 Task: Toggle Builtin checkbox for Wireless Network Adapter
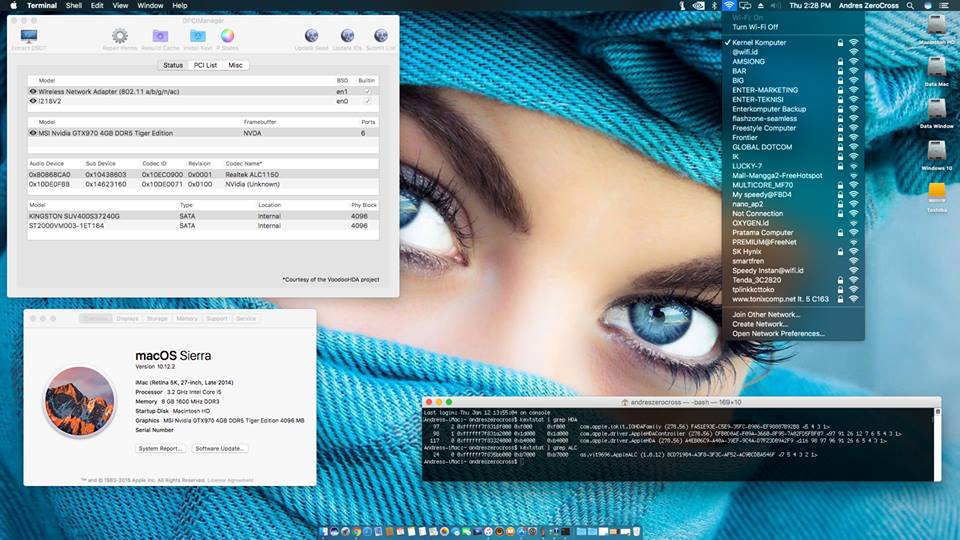(x=367, y=91)
